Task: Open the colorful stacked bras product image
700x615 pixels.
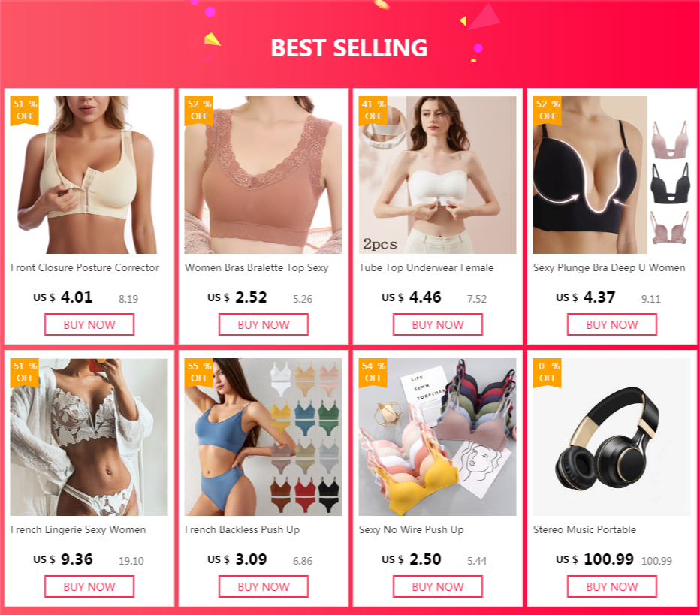Action: point(437,437)
